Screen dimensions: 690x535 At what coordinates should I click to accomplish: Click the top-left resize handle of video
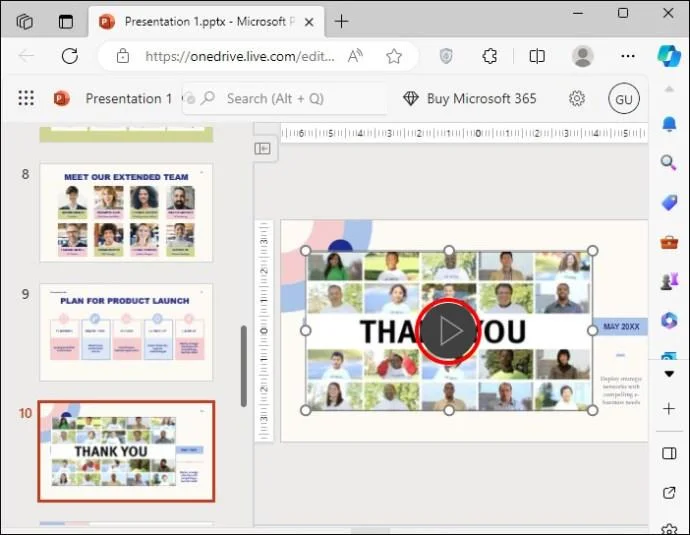(305, 251)
